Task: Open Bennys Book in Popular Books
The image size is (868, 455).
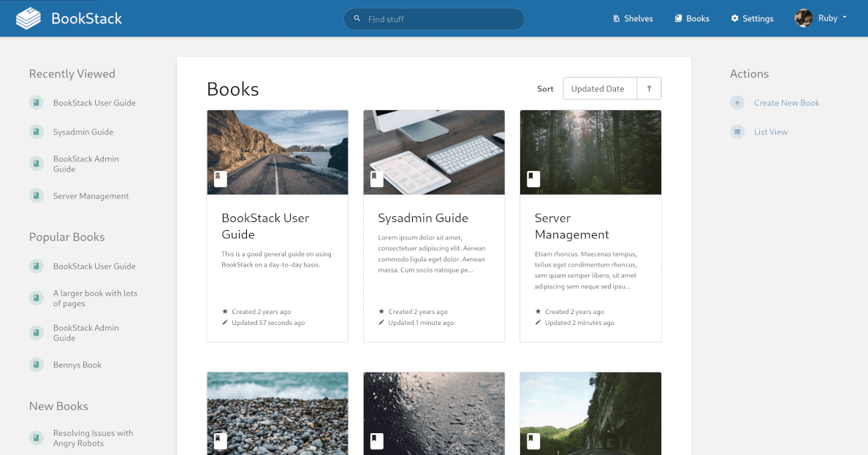Action: (x=77, y=365)
